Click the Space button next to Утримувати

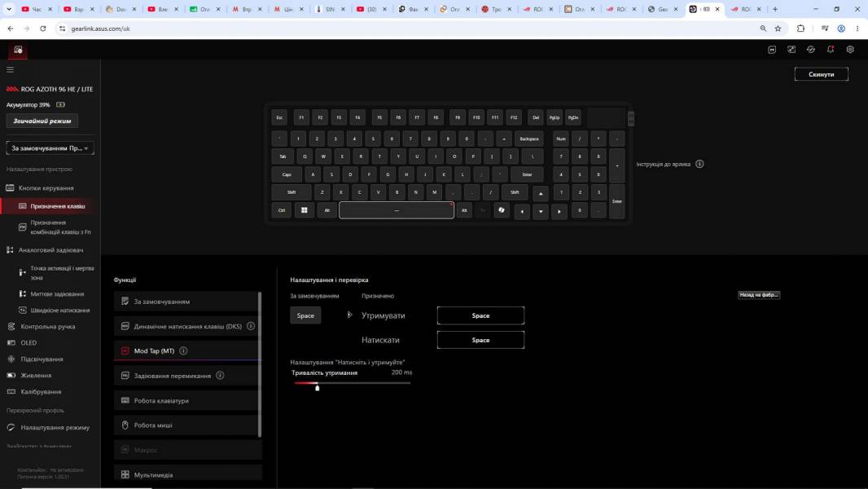[x=480, y=315]
